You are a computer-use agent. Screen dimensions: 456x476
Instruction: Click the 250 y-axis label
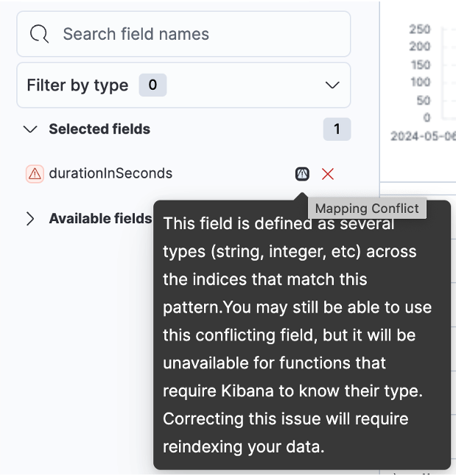click(420, 29)
